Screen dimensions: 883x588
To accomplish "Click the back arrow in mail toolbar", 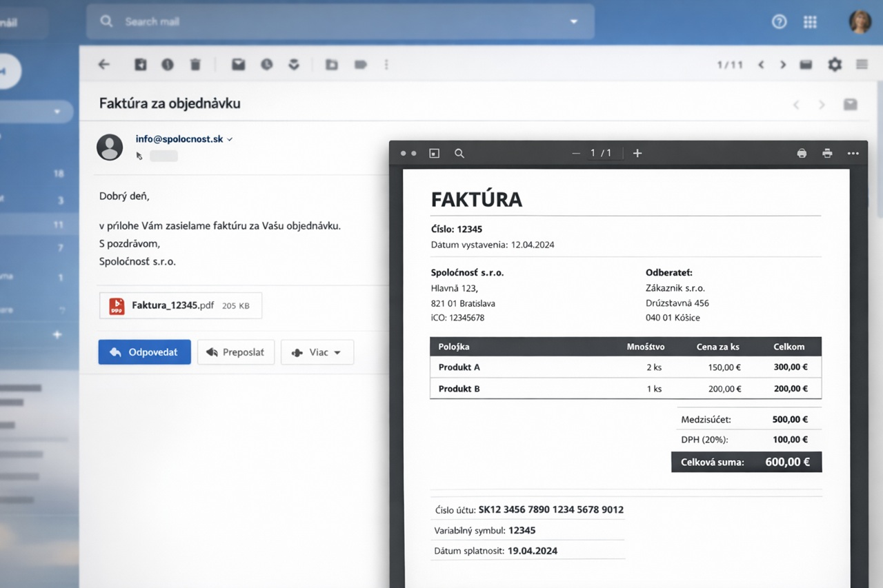I will 104,65.
